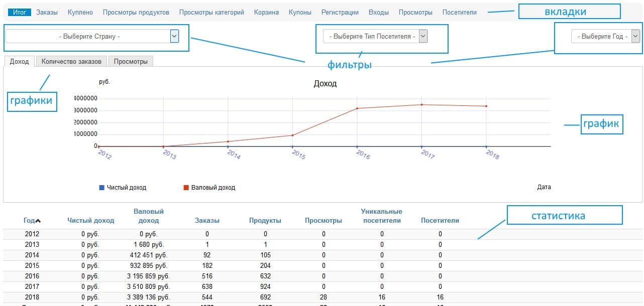Show the Просмотры chart tab

click(x=131, y=61)
